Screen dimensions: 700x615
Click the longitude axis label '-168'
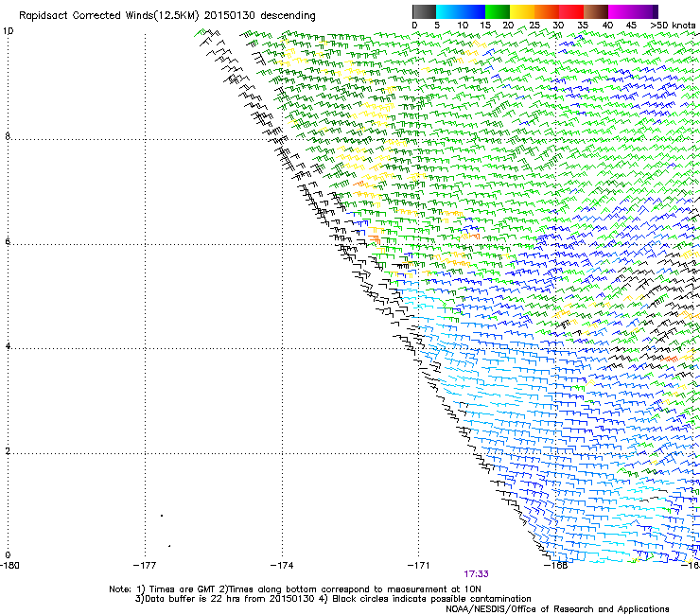[x=556, y=566]
